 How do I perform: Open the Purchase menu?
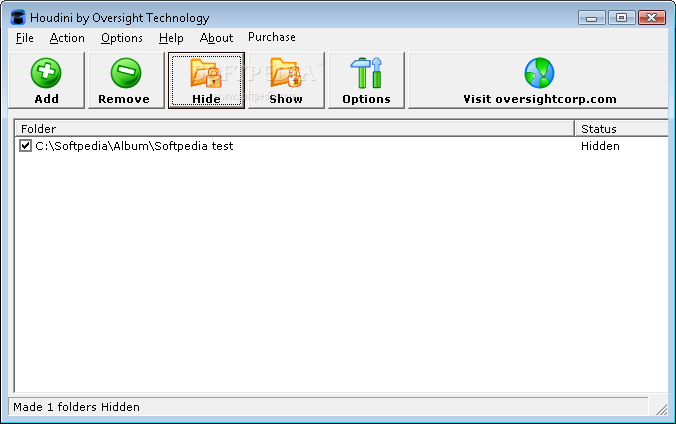click(x=272, y=37)
